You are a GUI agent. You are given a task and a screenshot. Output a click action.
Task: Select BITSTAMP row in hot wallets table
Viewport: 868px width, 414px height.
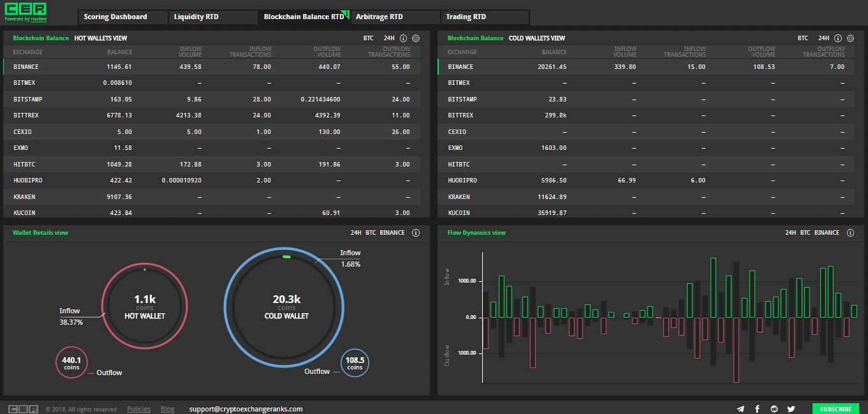coord(212,100)
